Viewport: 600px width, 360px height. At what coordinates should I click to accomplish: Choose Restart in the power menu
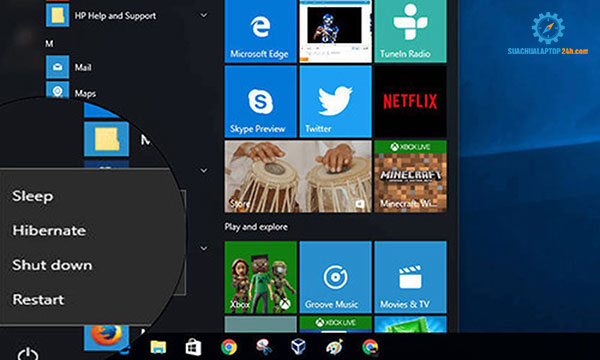coord(38,300)
